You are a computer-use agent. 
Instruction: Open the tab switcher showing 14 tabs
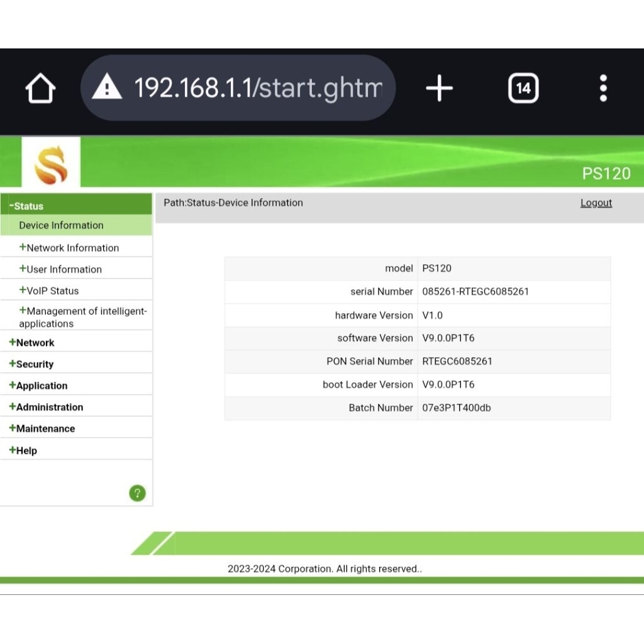pyautogui.click(x=523, y=88)
